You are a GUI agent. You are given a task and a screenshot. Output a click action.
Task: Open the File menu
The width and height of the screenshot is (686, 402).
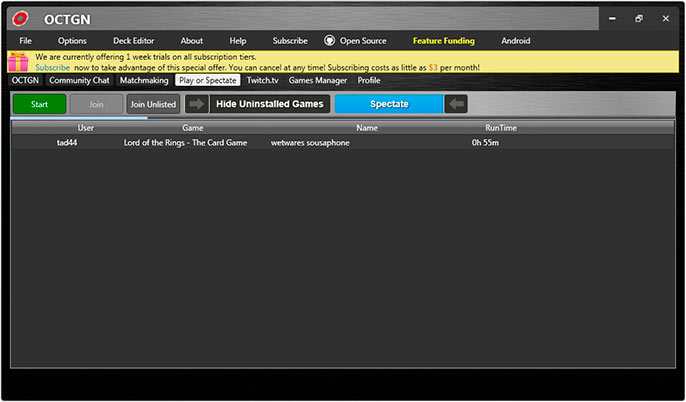tap(25, 41)
